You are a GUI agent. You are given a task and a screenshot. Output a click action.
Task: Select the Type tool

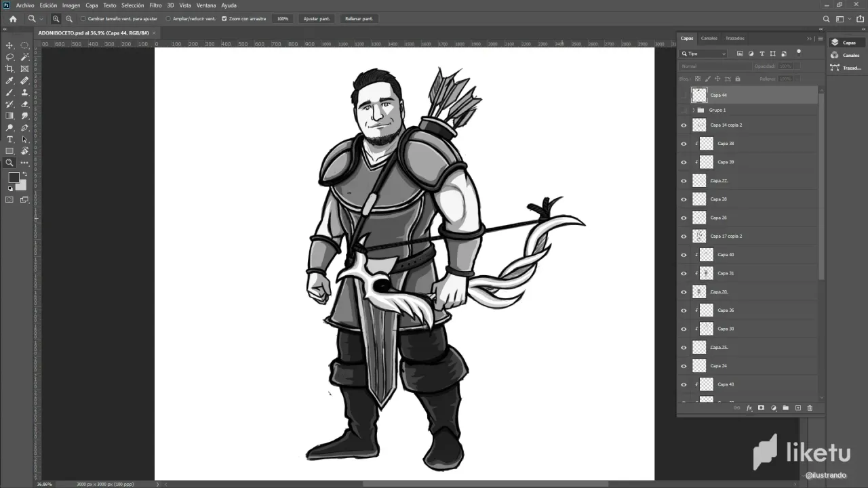tap(9, 139)
